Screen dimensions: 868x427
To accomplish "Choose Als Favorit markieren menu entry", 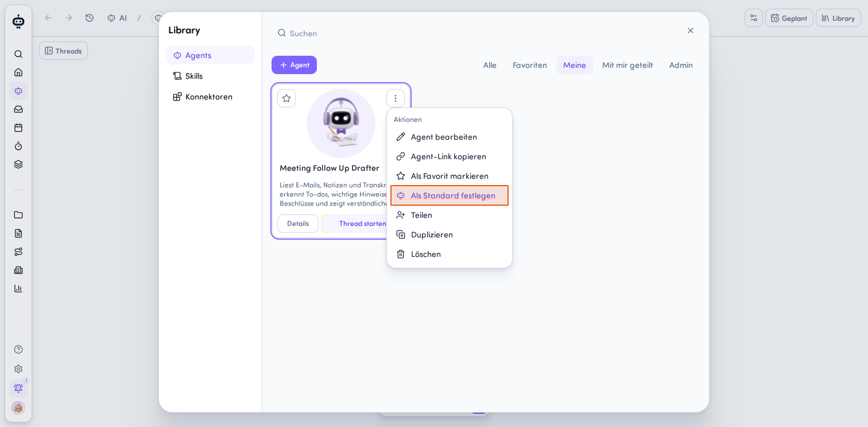I will tap(449, 176).
